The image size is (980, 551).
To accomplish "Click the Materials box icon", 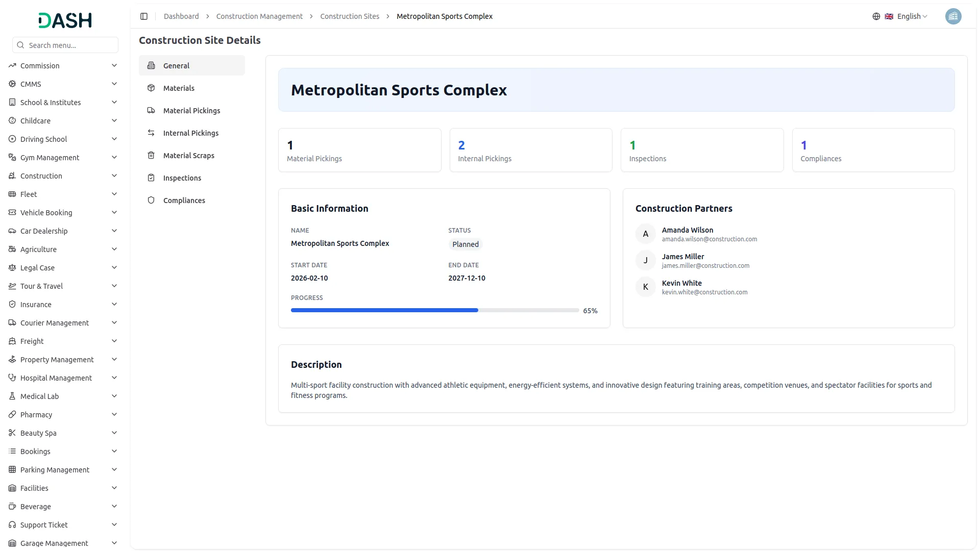I will tap(151, 88).
